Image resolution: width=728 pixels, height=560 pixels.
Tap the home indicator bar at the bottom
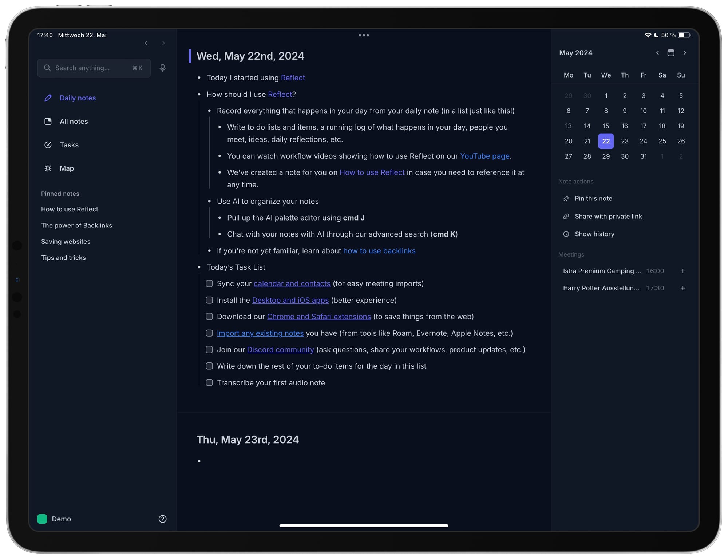[364, 525]
